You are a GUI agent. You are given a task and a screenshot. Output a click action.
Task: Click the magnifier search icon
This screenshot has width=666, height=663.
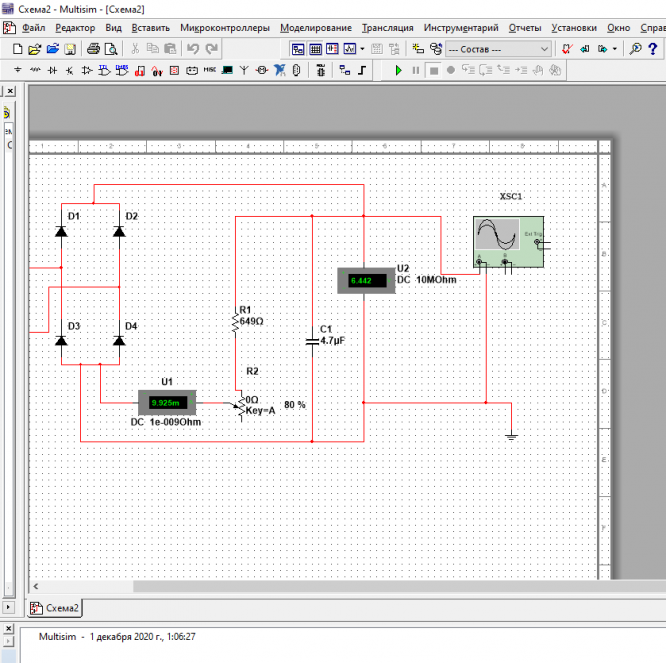pos(635,48)
